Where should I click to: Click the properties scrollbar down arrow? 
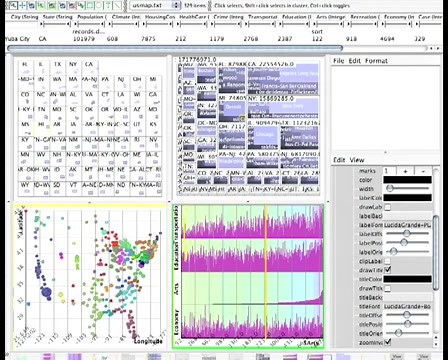[x=436, y=343]
